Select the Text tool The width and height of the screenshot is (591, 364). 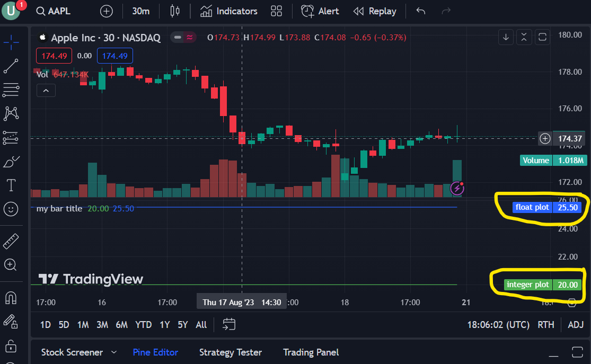11,185
